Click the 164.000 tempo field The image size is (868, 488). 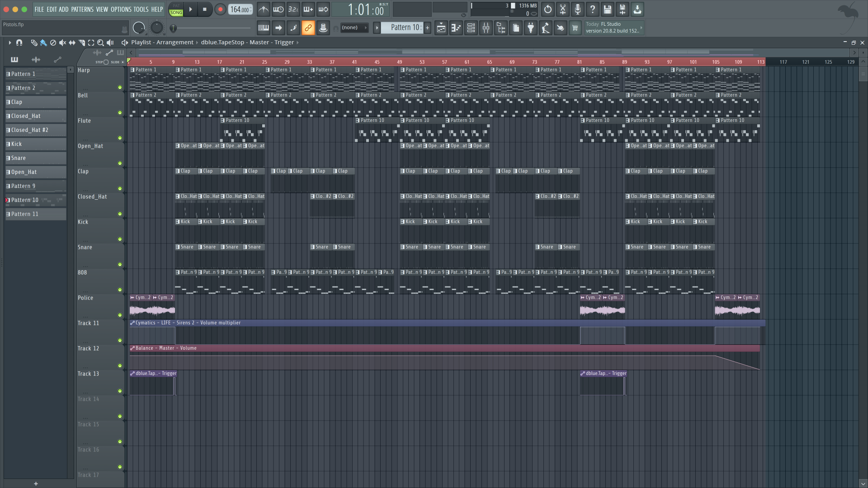coord(240,9)
